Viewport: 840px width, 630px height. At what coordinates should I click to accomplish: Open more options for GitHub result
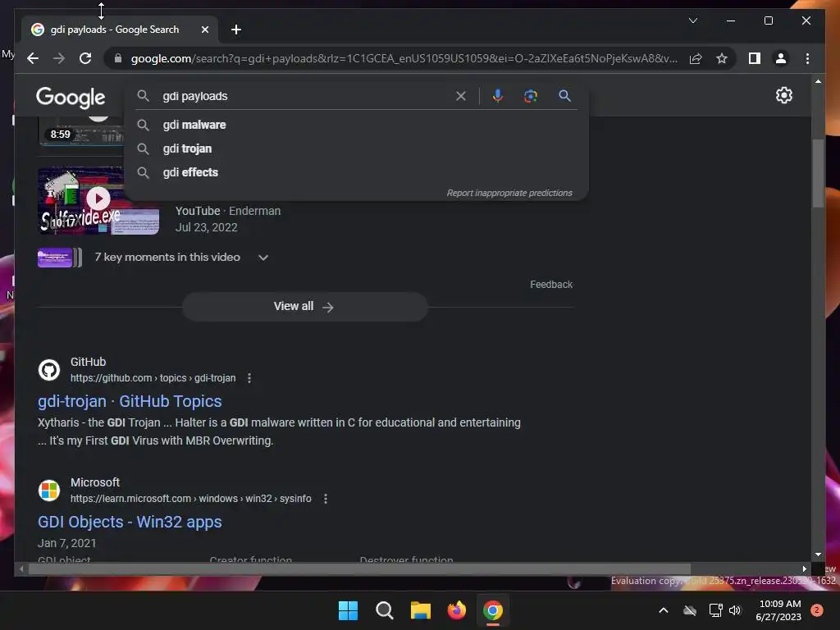[249, 378]
